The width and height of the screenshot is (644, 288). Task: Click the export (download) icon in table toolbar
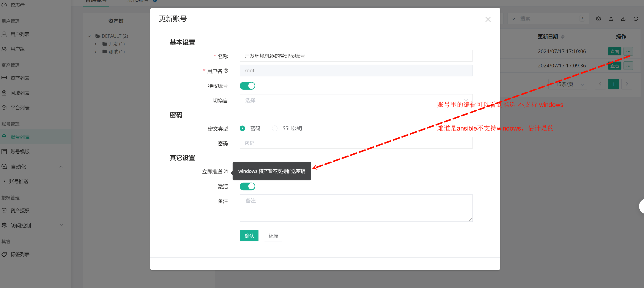(x=623, y=19)
